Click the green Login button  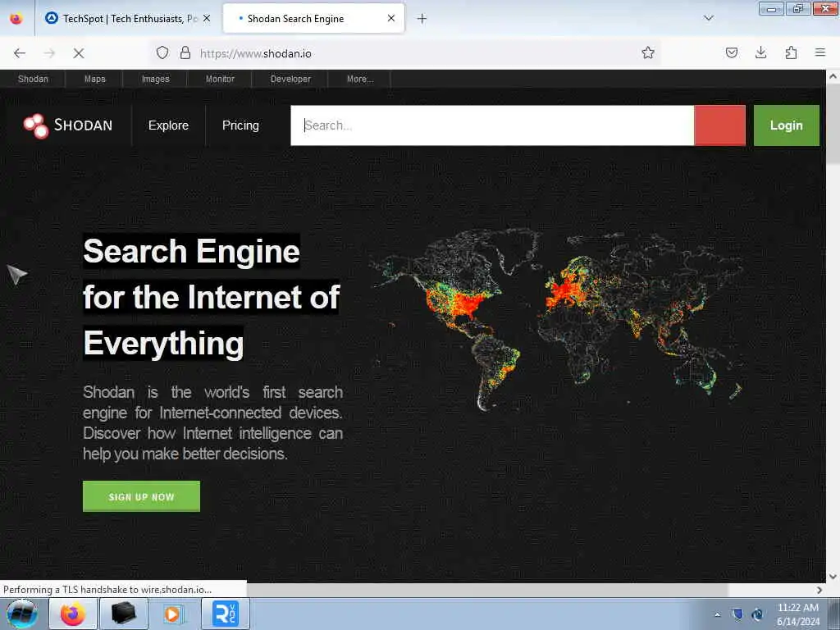787,126
